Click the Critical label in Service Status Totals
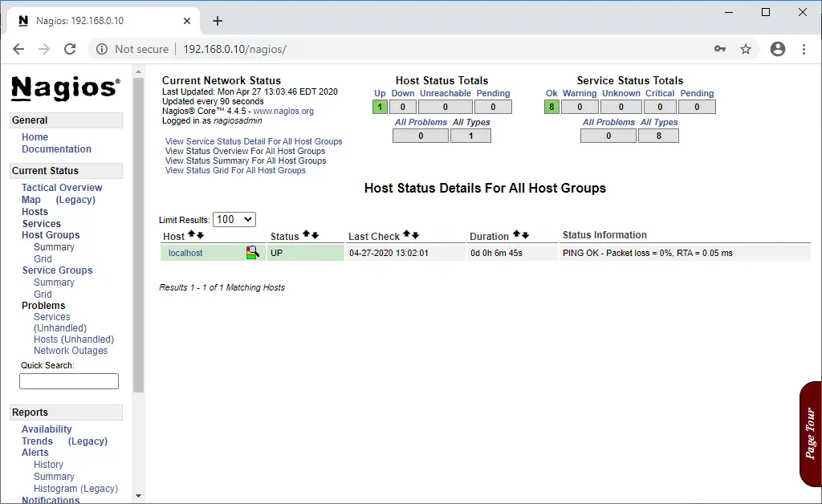The image size is (822, 504). tap(660, 93)
